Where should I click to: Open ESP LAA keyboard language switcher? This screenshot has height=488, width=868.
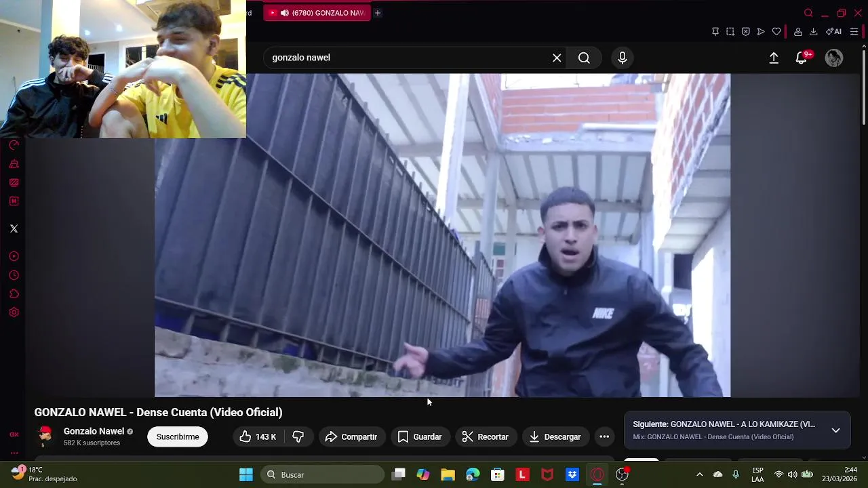point(757,474)
